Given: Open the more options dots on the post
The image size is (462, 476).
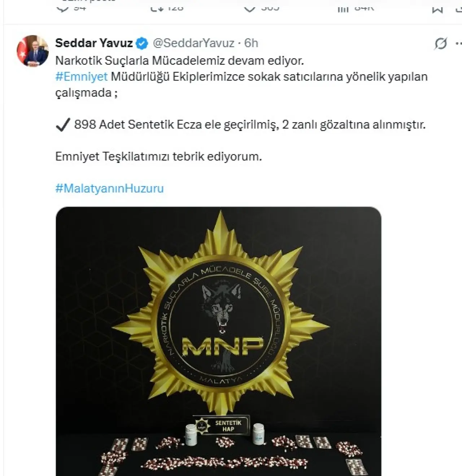Looking at the screenshot, I should pyautogui.click(x=459, y=44).
